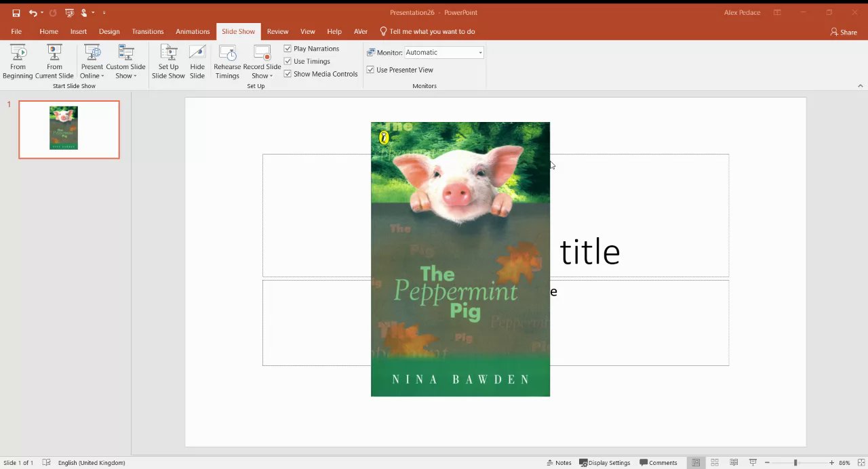Image resolution: width=868 pixels, height=469 pixels.
Task: Open the Help tab
Action: (334, 31)
